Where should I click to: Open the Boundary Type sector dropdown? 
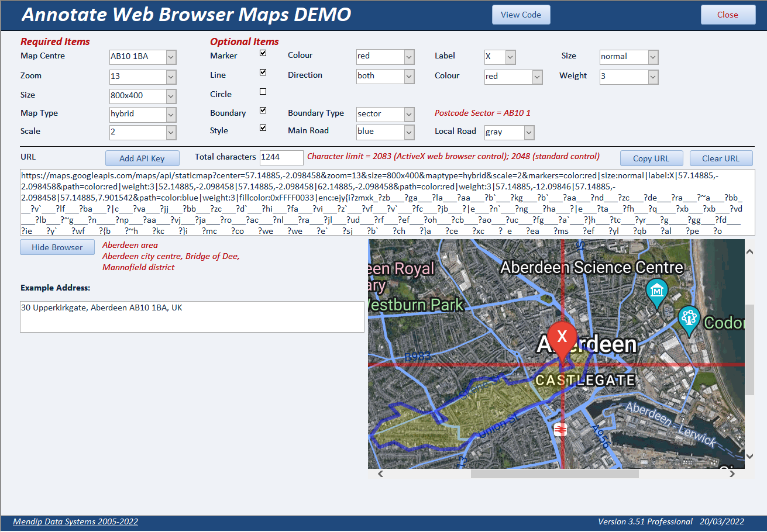point(410,114)
